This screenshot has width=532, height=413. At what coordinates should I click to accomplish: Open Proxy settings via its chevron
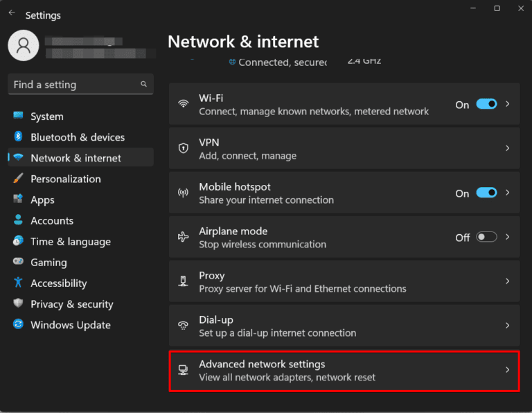tap(507, 281)
